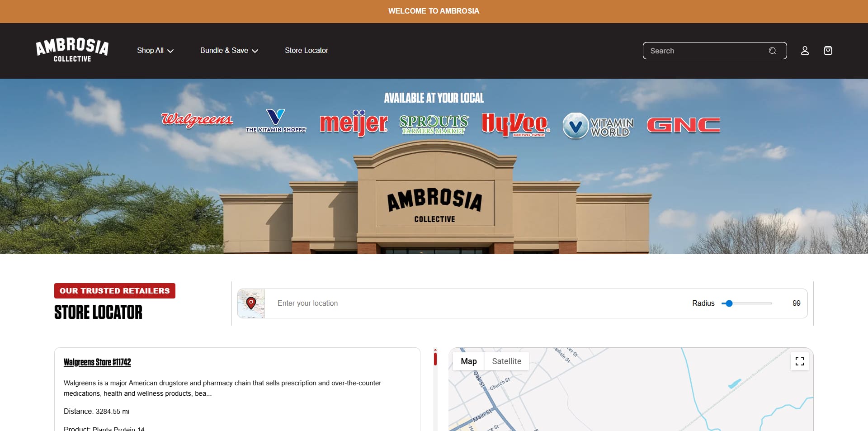Viewport: 868px width, 431px height.
Task: Click the Sprouts Farmers Market logo
Action: coord(434,124)
